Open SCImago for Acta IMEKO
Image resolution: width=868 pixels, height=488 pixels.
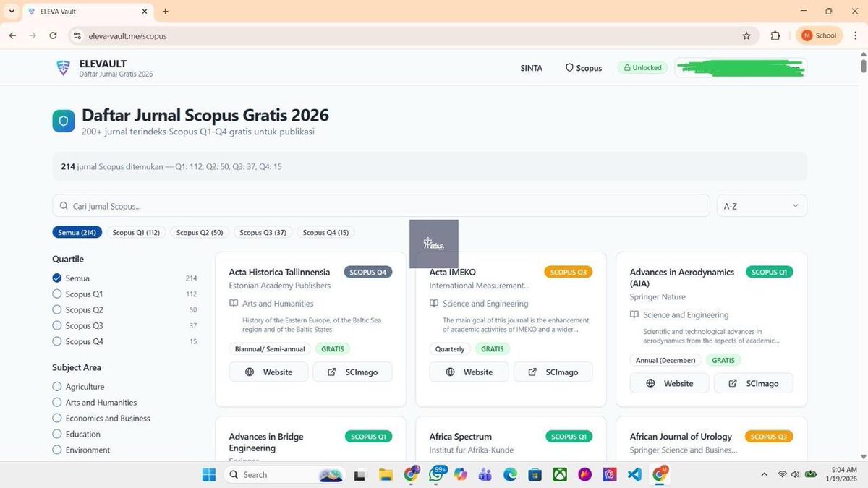pos(553,372)
